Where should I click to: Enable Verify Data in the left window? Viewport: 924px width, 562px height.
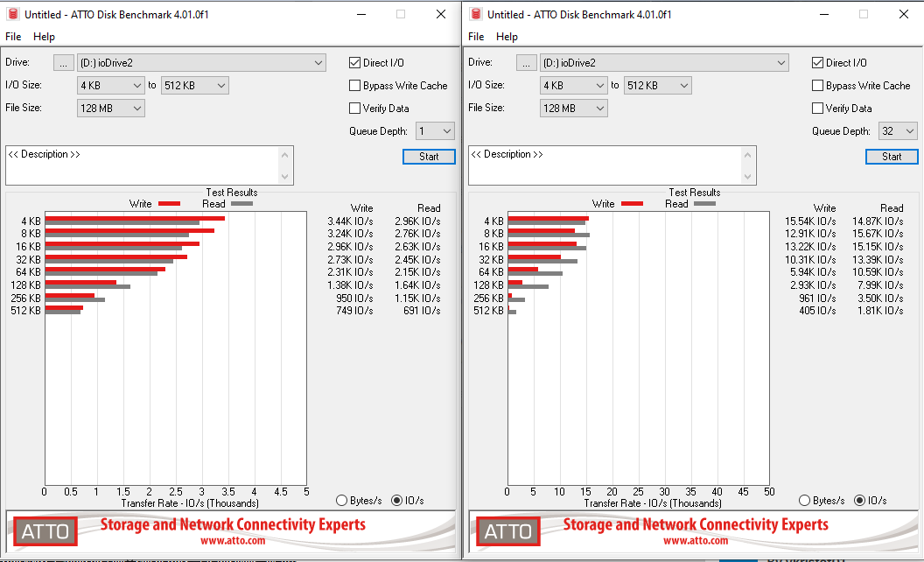354,108
